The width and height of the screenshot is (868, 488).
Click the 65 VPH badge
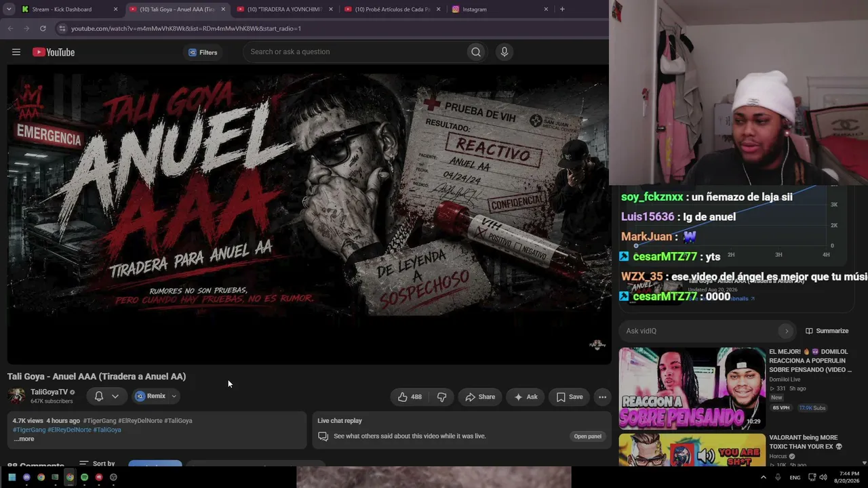(781, 408)
